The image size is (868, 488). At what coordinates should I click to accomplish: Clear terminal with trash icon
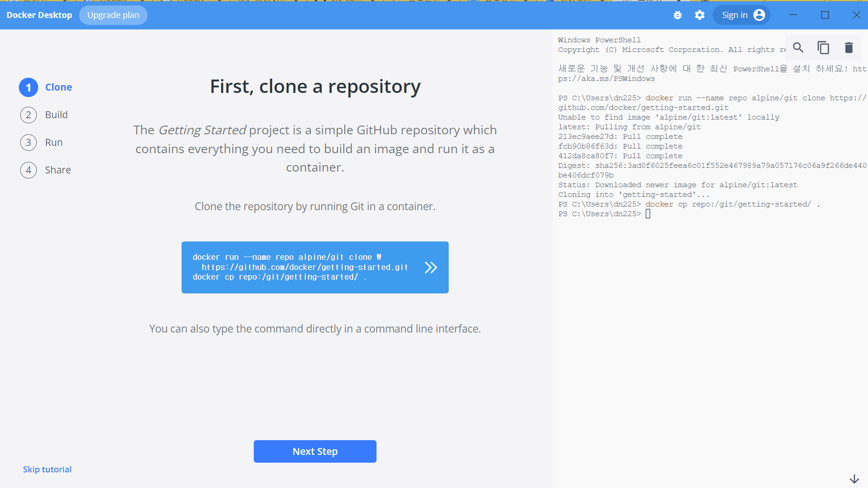pos(849,47)
